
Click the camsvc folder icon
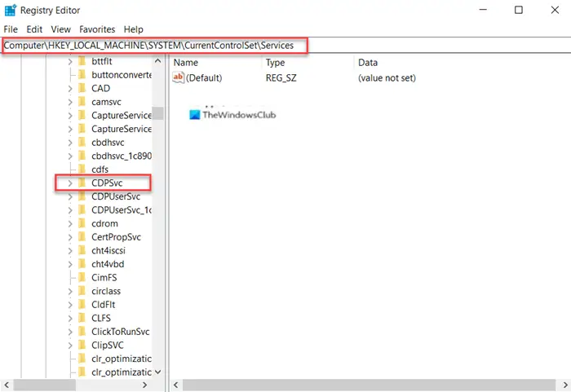tap(82, 102)
